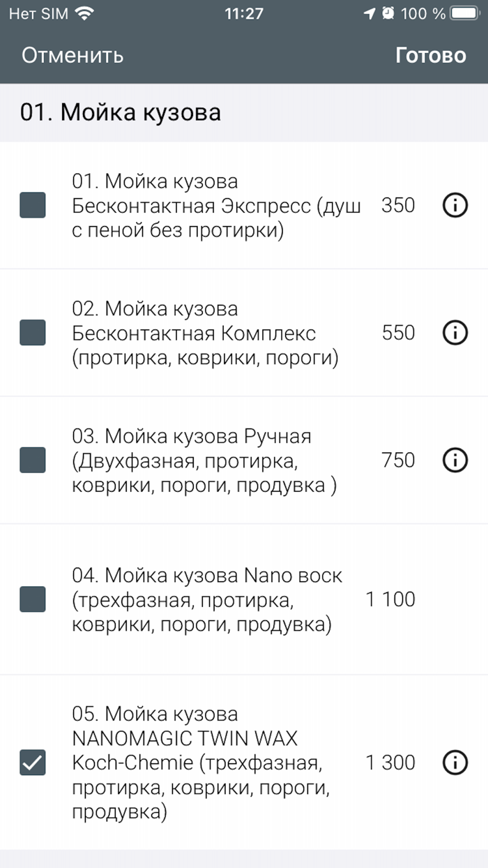Tap the 350 price label
This screenshot has height=868, width=488.
397,205
